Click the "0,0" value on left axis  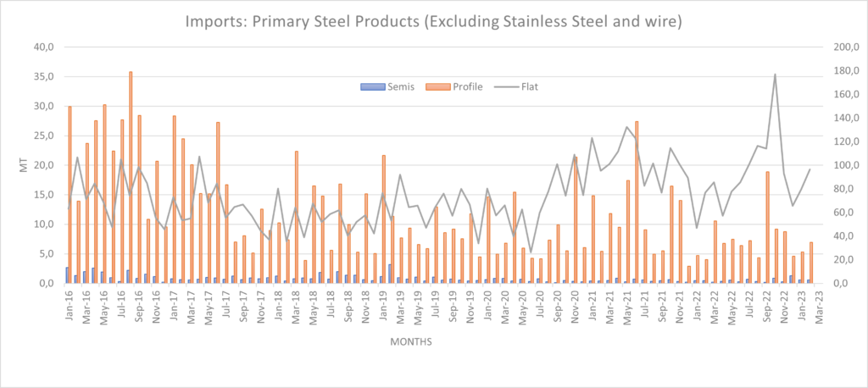[46, 283]
